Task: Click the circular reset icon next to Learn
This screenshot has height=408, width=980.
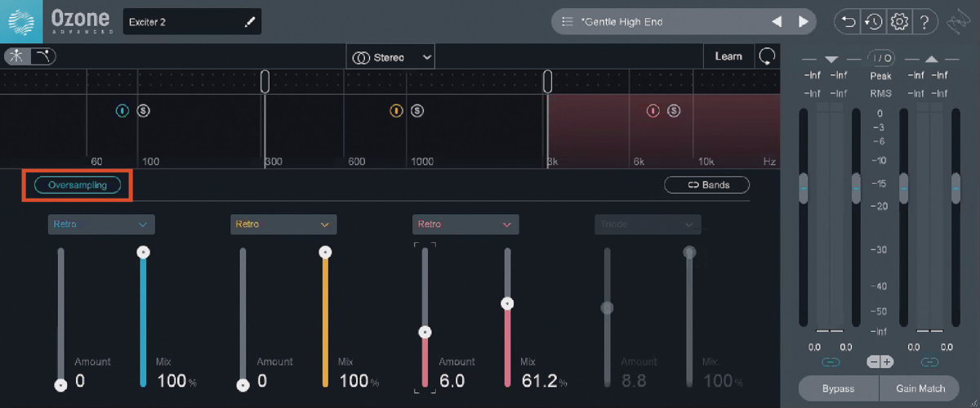Action: [767, 56]
